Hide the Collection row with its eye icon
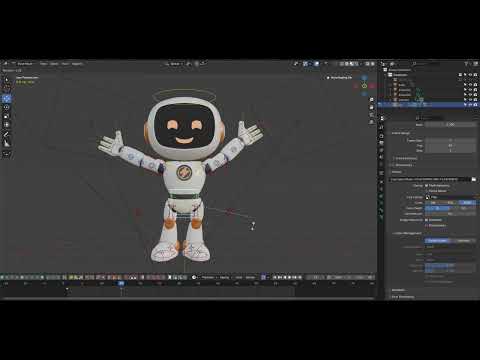Image resolution: width=480 pixels, height=360 pixels. [x=470, y=75]
